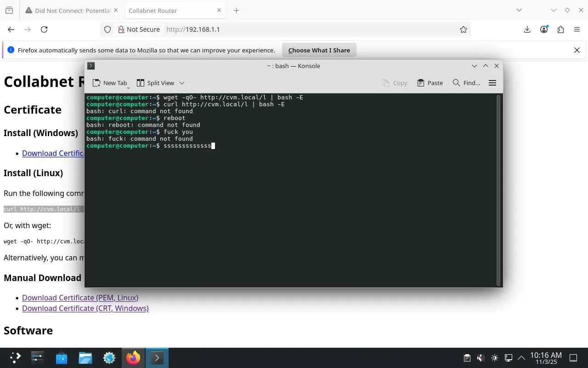Expand the Konsole New Tab dropdown arrow

click(129, 87)
